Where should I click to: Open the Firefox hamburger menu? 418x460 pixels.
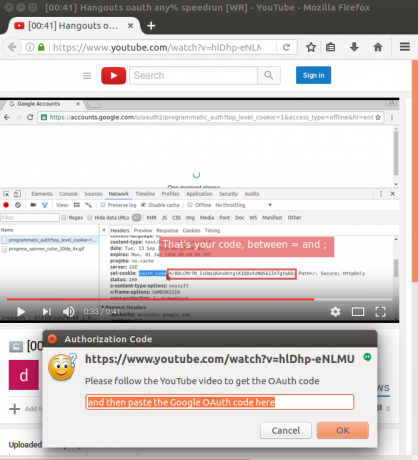pos(405,47)
